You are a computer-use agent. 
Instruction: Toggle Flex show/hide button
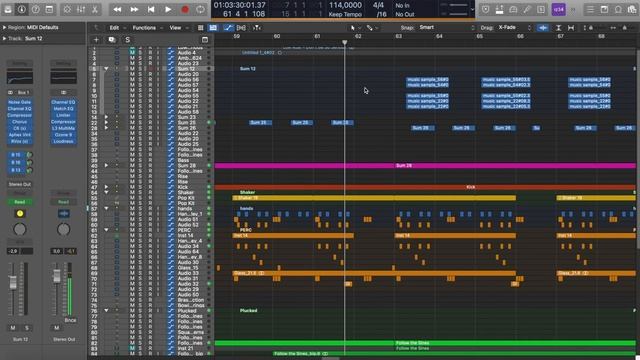click(x=241, y=28)
